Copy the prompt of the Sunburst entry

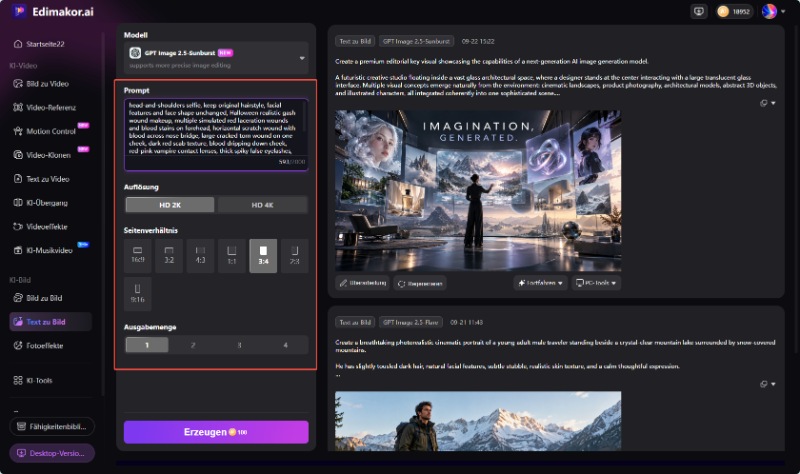pyautogui.click(x=763, y=103)
